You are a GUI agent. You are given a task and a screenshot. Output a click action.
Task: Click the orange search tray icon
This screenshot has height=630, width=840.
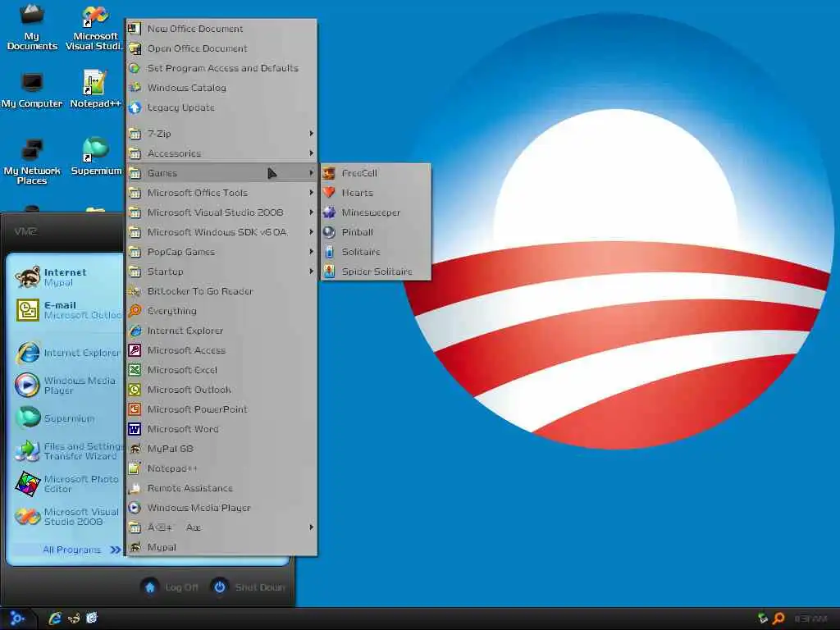[778, 619]
